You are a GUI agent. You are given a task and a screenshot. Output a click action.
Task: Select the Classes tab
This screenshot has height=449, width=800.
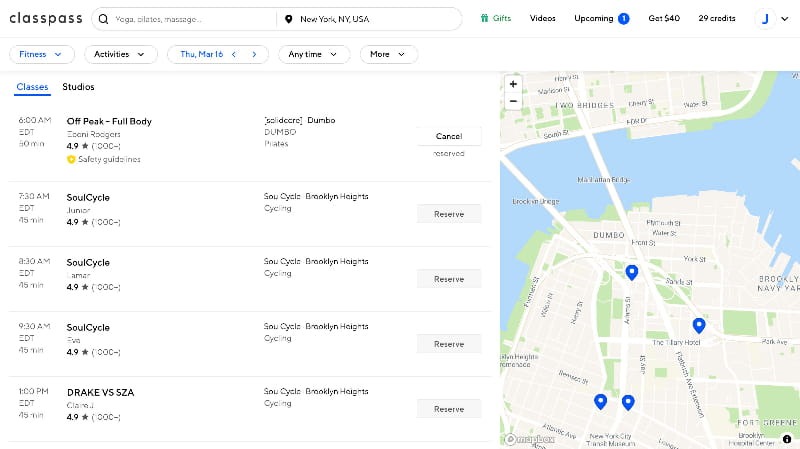click(32, 87)
